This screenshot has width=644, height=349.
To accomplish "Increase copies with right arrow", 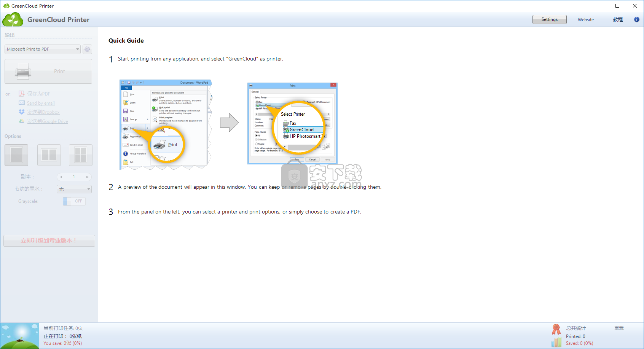I will point(88,177).
